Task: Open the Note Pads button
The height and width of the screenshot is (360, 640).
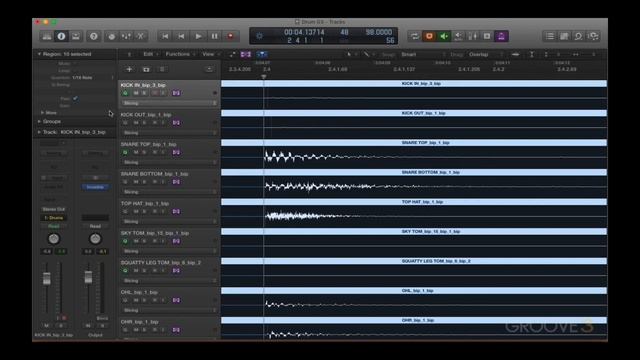Action: pyautogui.click(x=564, y=36)
